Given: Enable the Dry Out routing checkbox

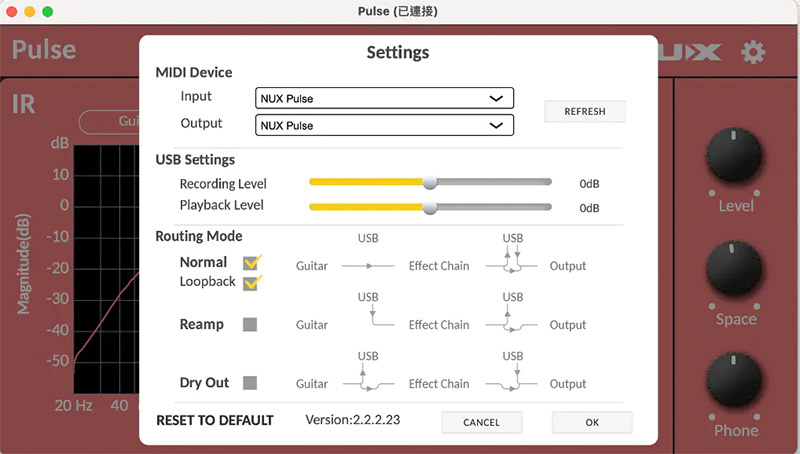Looking at the screenshot, I should 250,382.
